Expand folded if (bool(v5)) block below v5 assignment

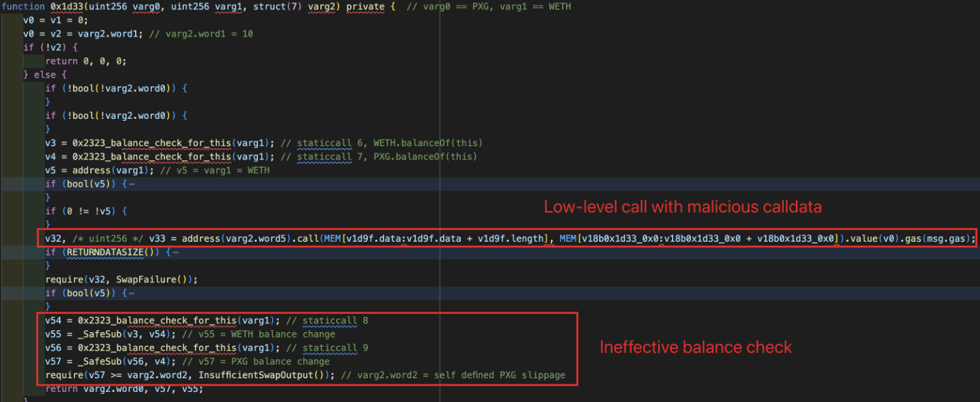pos(129,183)
